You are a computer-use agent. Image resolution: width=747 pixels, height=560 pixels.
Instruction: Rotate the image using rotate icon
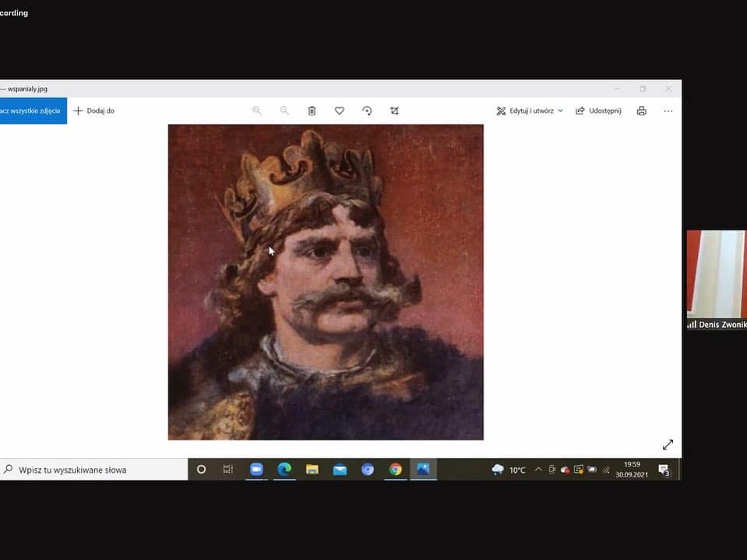tap(367, 111)
